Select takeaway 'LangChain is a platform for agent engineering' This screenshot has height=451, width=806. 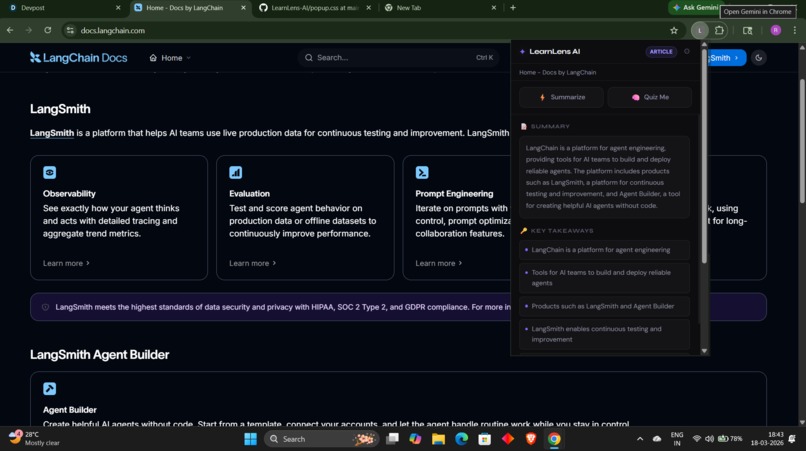click(x=604, y=250)
